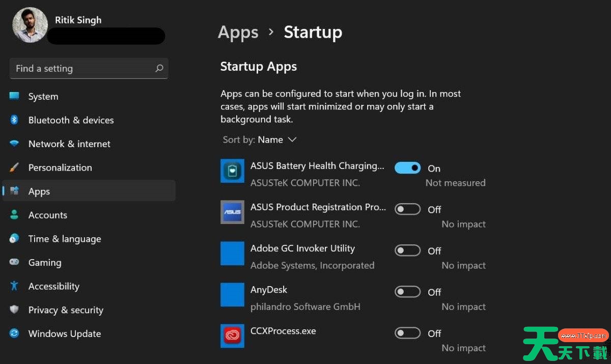Click the Time & language globe icon

[14, 238]
